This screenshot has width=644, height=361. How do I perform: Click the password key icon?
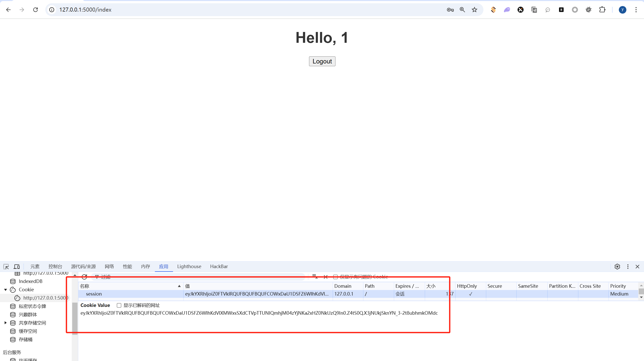[x=450, y=10]
